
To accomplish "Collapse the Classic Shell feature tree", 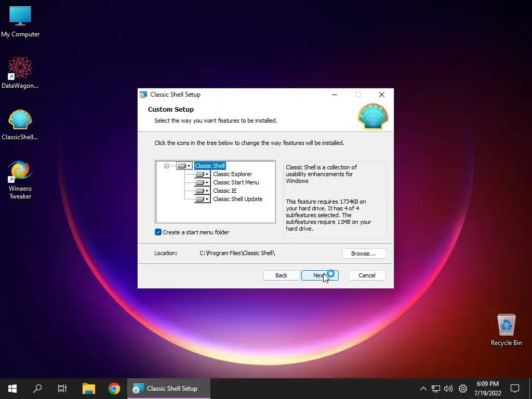I will 166,166.
